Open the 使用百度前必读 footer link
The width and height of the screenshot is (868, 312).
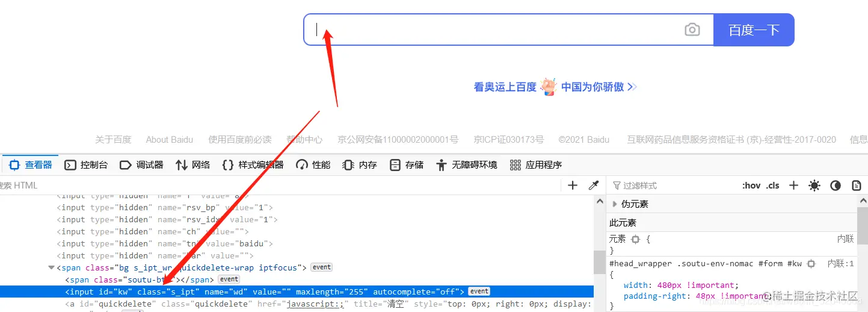(x=240, y=140)
